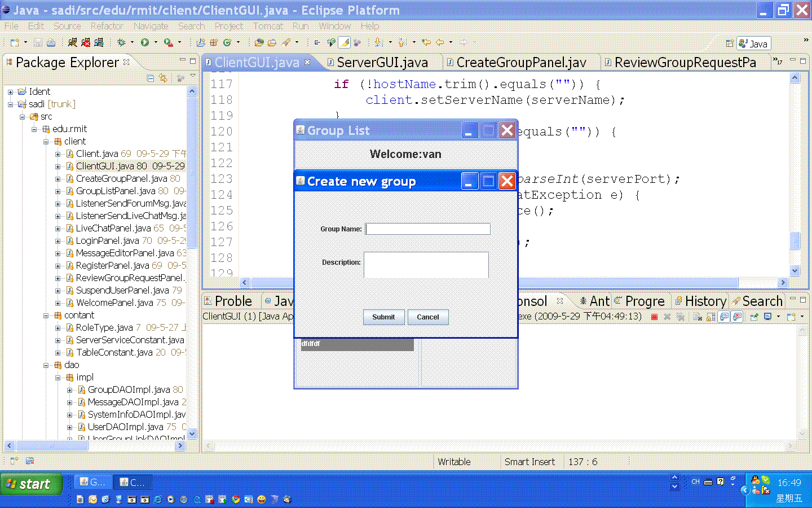Click the New Java Project icon
The height and width of the screenshot is (508, 812).
pos(201,42)
